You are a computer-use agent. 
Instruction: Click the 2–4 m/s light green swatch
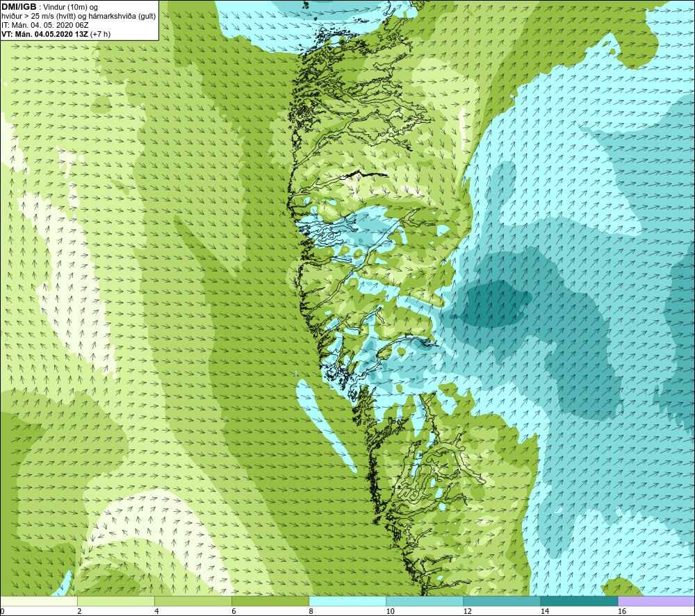[115, 601]
